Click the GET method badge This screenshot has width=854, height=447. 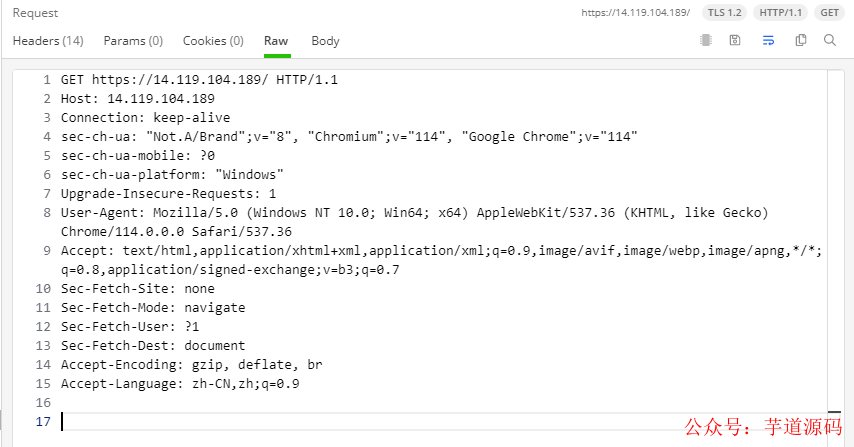[x=829, y=13]
